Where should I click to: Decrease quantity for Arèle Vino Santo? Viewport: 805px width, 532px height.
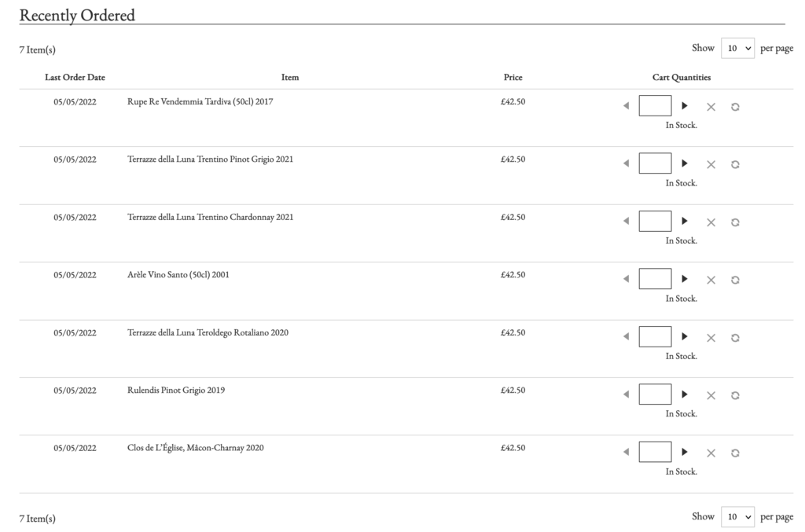(x=626, y=279)
